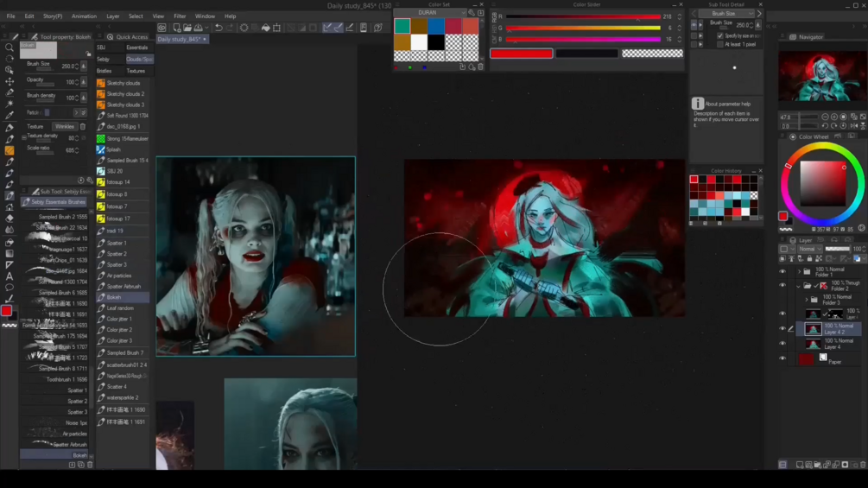This screenshot has width=868, height=488.
Task: Select Sketchy clouds brush in Quick Access
Action: [x=123, y=83]
